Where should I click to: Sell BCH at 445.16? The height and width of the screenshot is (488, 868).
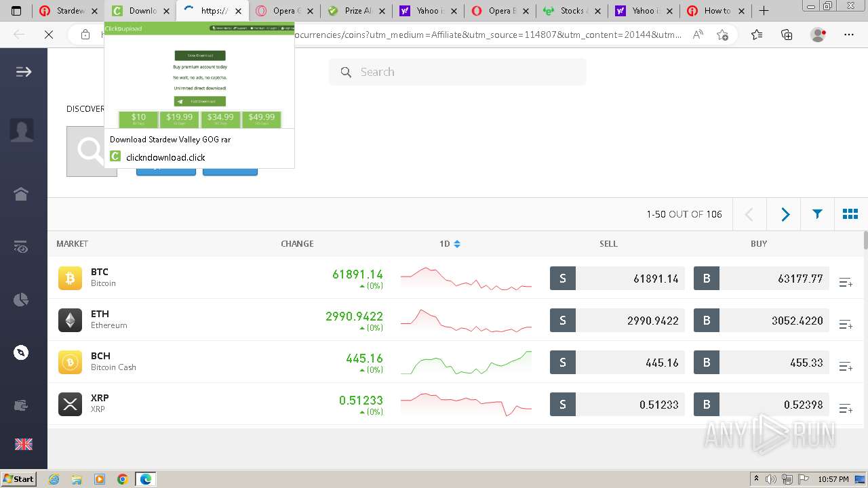coord(617,362)
